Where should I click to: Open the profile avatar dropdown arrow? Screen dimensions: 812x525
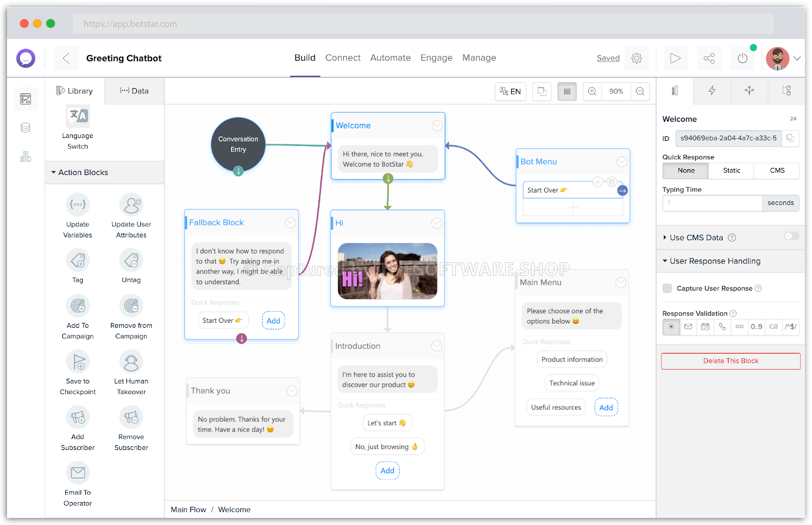797,58
